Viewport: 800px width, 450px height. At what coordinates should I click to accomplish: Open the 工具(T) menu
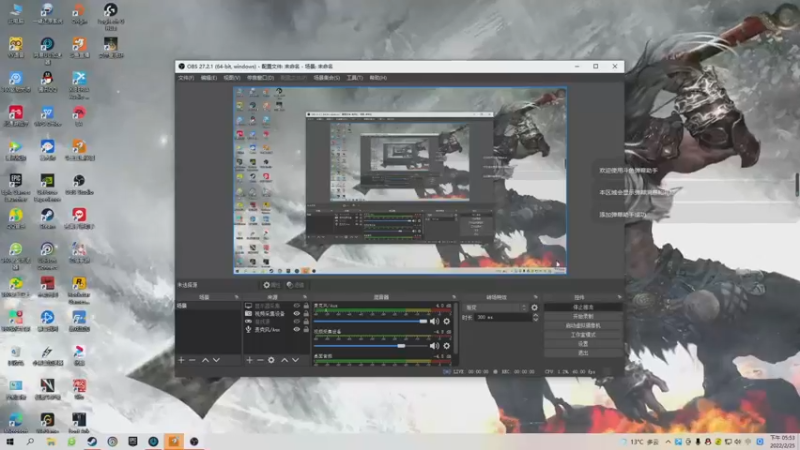point(355,78)
